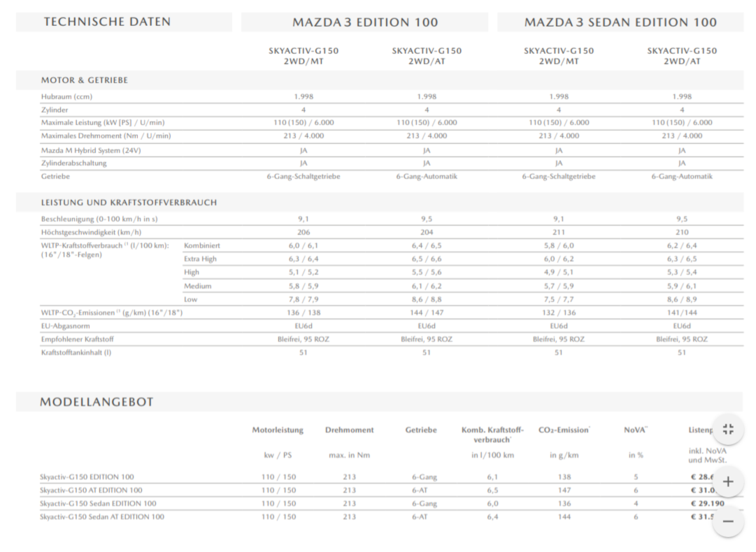
Task: Click the NoVA value '4' for Sedan
Action: tap(636, 503)
